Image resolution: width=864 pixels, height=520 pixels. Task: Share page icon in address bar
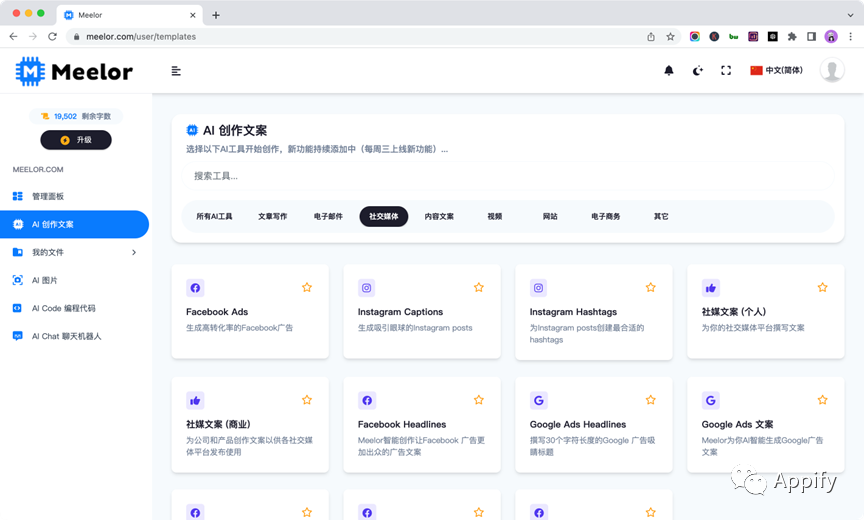(651, 36)
